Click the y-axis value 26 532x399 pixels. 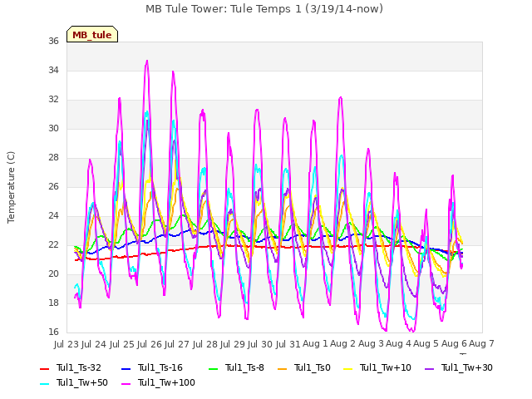[53, 186]
